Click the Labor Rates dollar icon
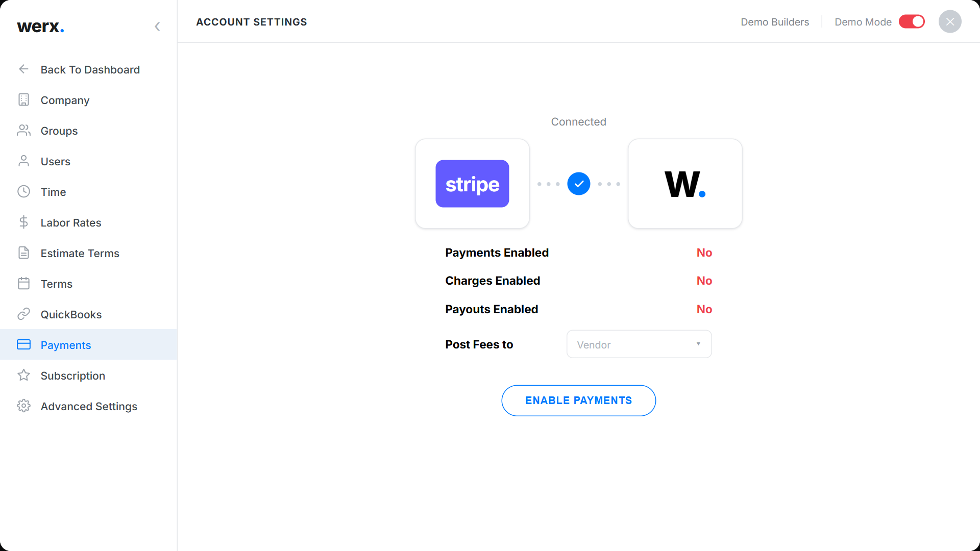980x551 pixels. click(23, 222)
